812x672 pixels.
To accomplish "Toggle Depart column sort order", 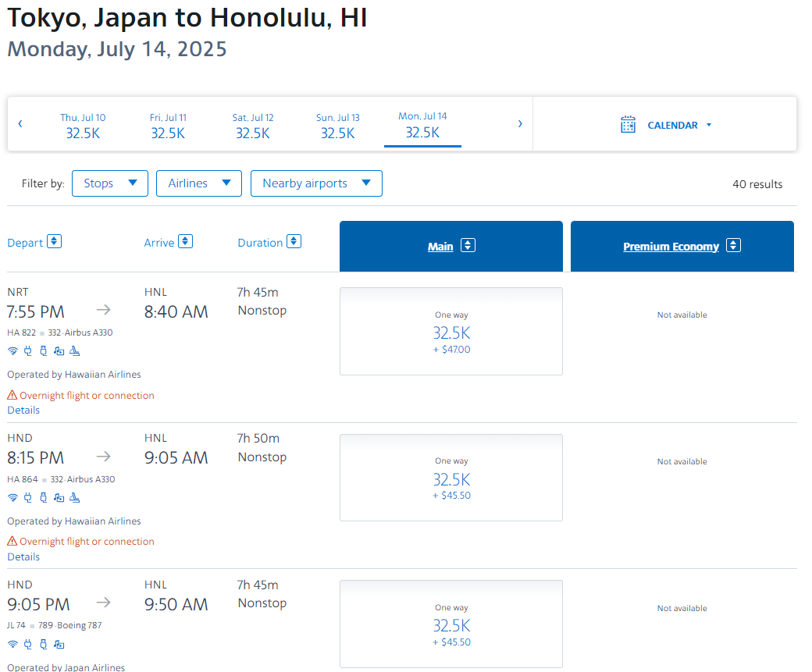I will point(55,241).
